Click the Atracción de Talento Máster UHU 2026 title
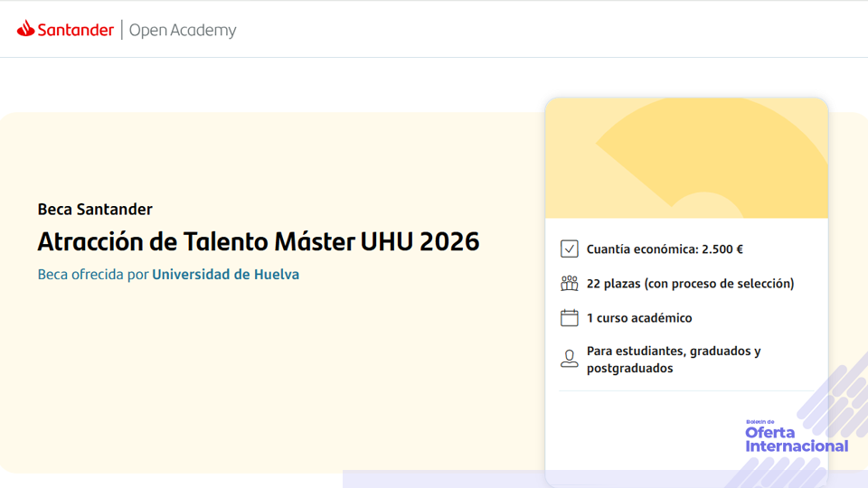Viewport: 868px width, 488px height. [x=258, y=241]
